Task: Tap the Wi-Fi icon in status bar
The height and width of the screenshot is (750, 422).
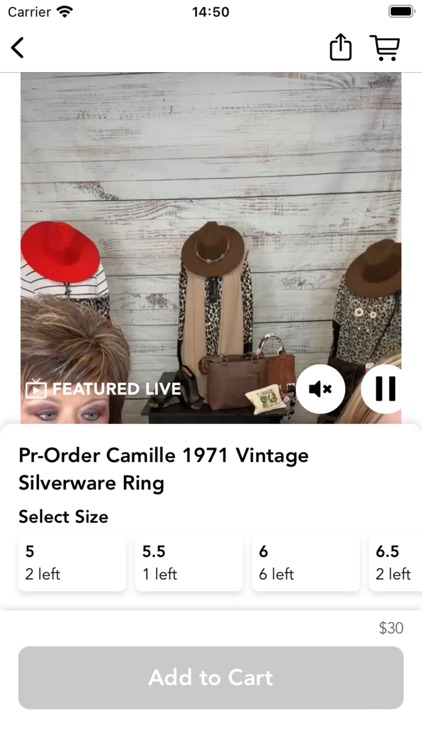Action: point(65,11)
